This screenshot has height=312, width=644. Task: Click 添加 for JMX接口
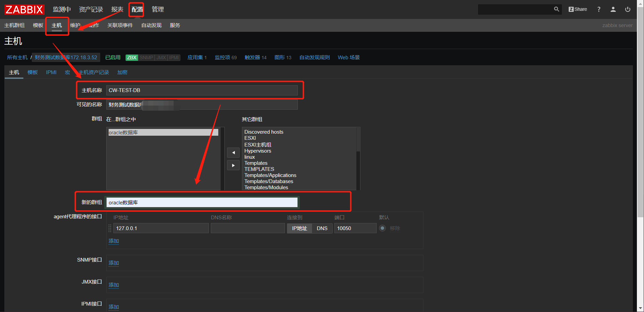coord(114,285)
